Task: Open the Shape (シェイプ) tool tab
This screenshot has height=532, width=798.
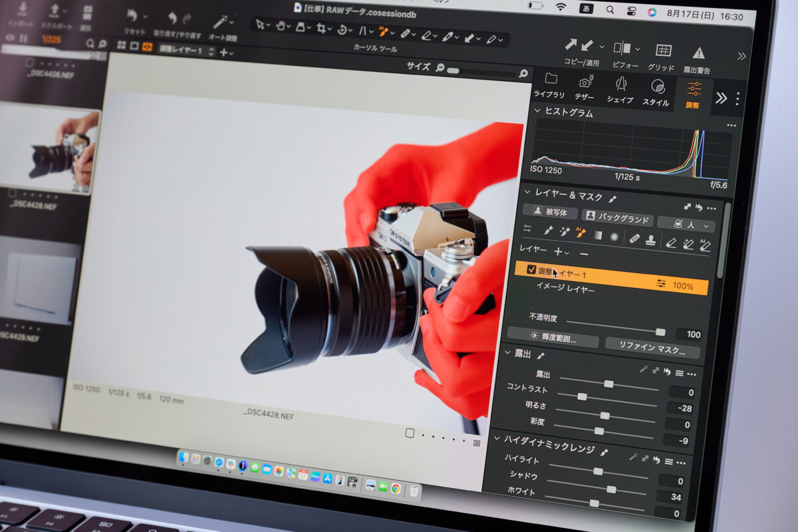Action: click(x=620, y=90)
